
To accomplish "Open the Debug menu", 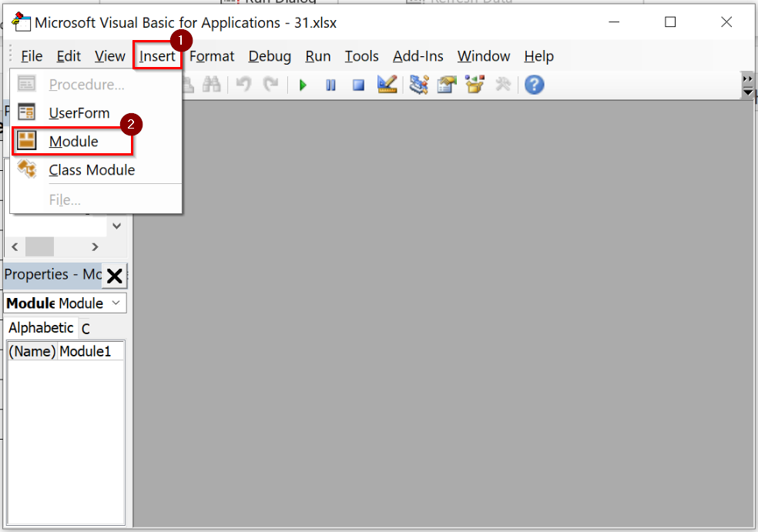I will click(x=270, y=56).
